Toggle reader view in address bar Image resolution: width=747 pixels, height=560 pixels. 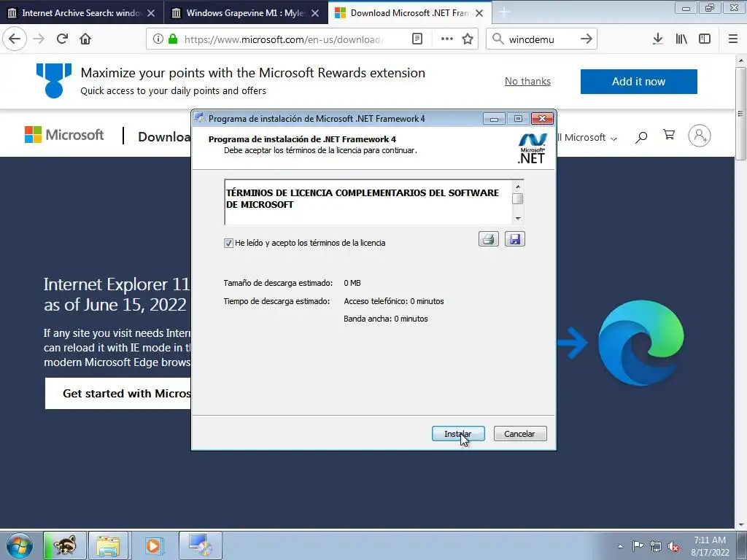pyautogui.click(x=417, y=39)
